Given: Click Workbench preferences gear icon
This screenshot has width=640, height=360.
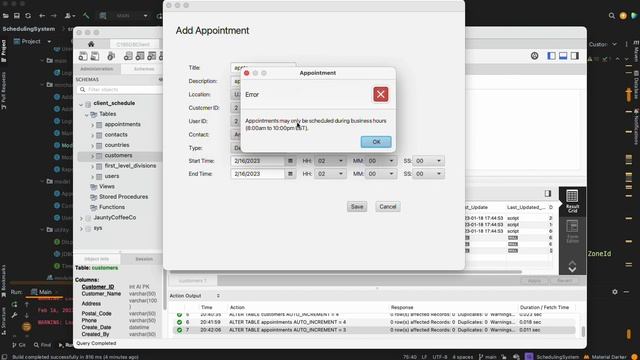Looking at the screenshot, I should (x=534, y=56).
